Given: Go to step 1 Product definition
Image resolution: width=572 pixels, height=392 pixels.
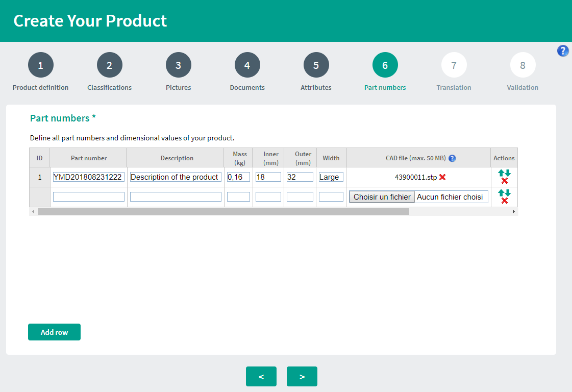Looking at the screenshot, I should click(x=41, y=65).
